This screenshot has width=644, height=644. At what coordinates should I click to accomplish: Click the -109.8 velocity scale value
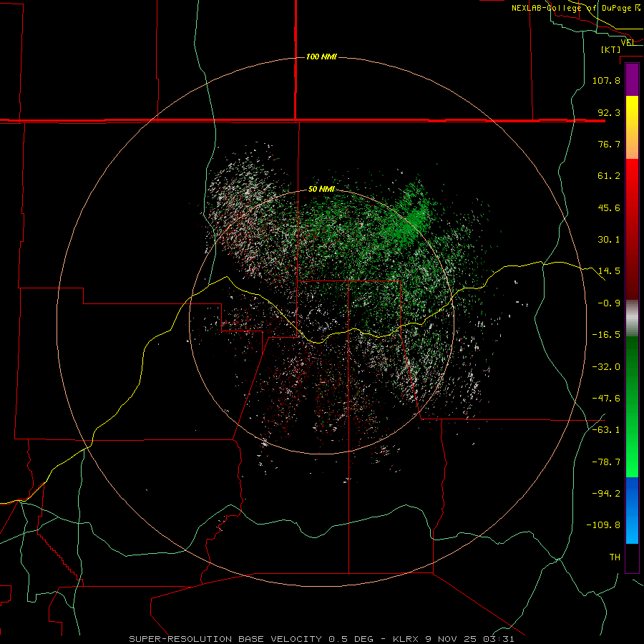coord(603,525)
